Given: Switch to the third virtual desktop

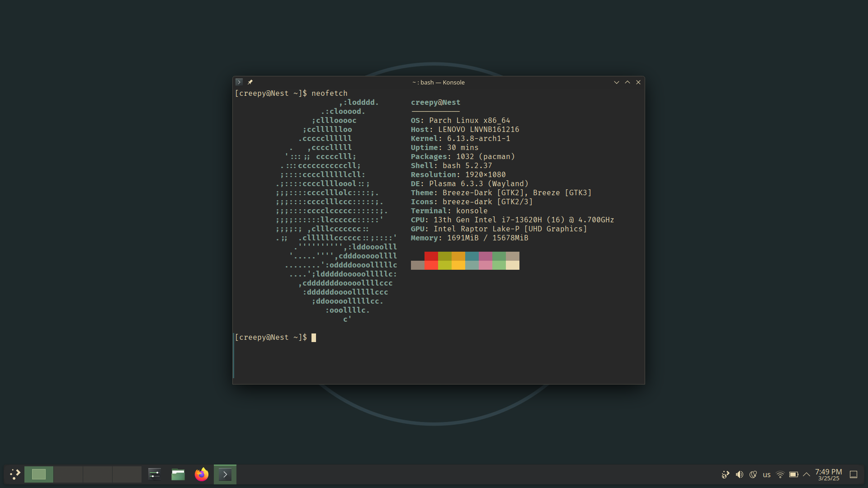Looking at the screenshot, I should pyautogui.click(x=98, y=474).
